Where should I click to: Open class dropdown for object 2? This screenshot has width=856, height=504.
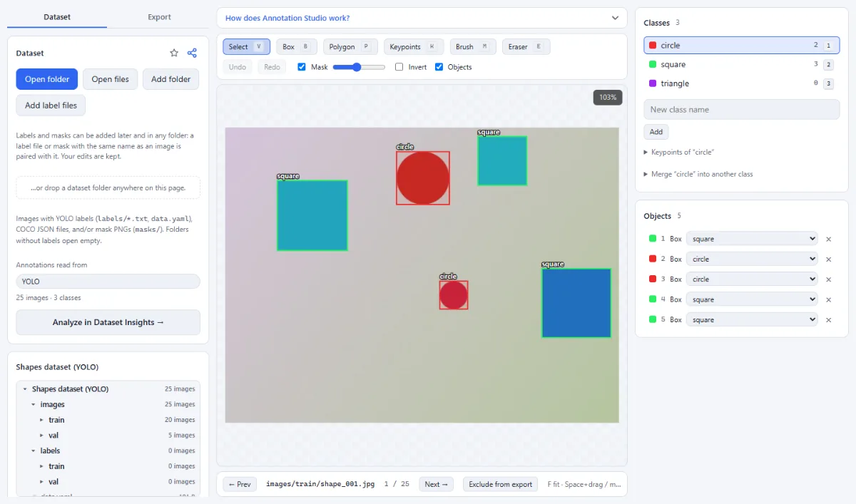[752, 259]
